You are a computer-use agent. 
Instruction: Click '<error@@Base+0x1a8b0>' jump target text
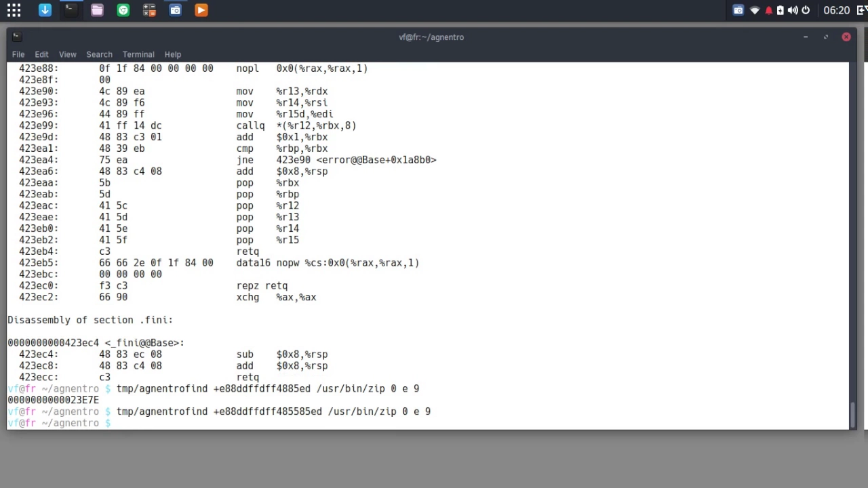point(376,160)
